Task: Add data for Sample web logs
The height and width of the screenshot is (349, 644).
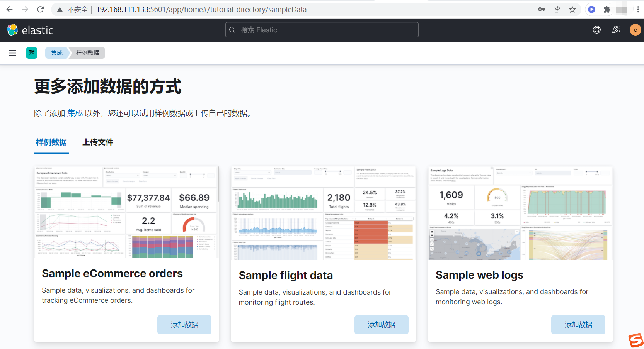Action: coord(578,325)
